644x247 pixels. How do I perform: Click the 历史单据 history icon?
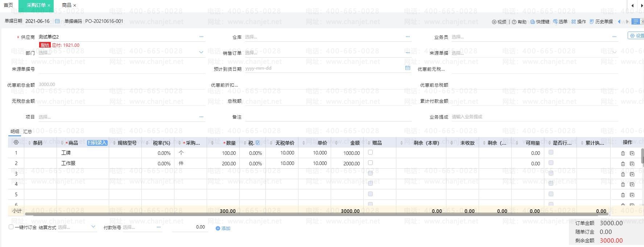tap(592, 22)
